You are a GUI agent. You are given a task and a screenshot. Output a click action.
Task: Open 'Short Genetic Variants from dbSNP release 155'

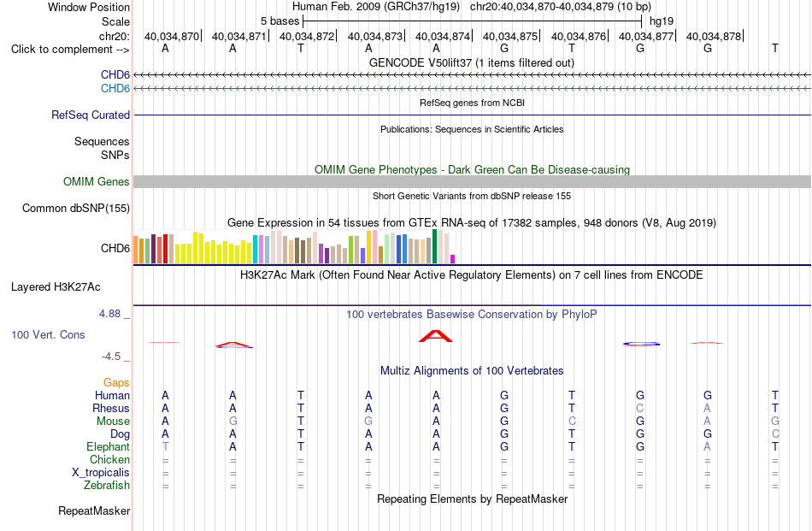pos(472,196)
